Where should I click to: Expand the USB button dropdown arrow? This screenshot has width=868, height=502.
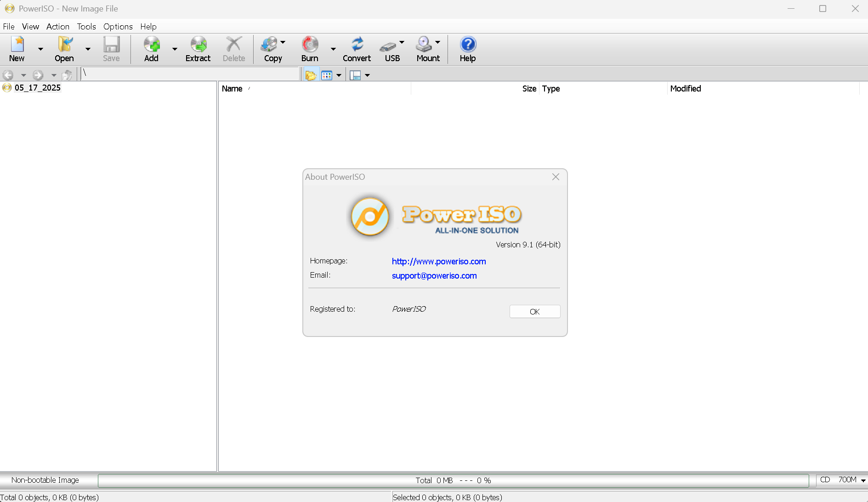[402, 42]
